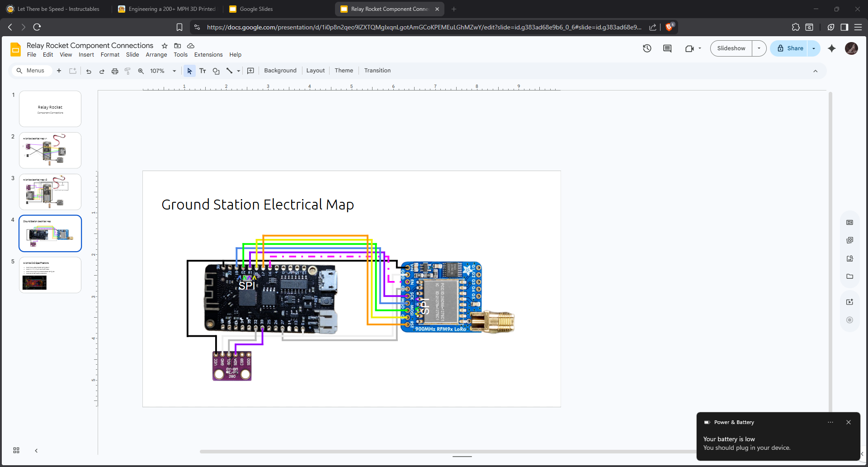The height and width of the screenshot is (467, 868).
Task: Open version history clock icon
Action: [647, 48]
